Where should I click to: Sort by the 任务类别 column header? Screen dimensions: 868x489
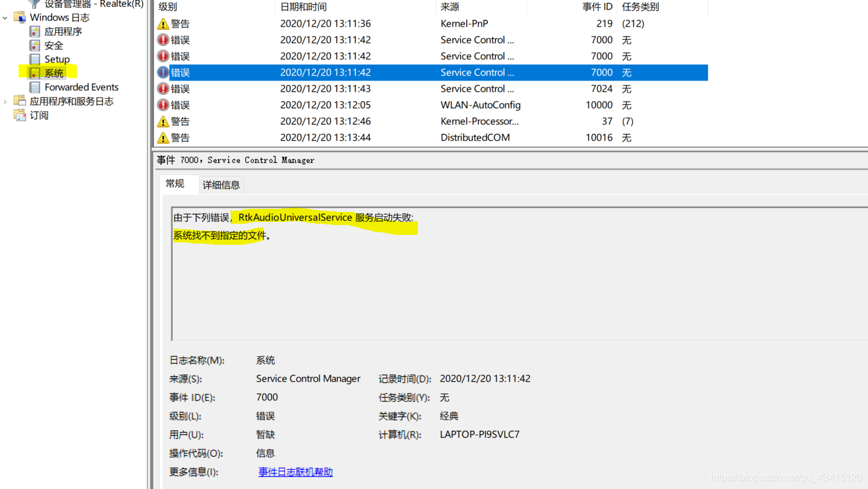(662, 7)
